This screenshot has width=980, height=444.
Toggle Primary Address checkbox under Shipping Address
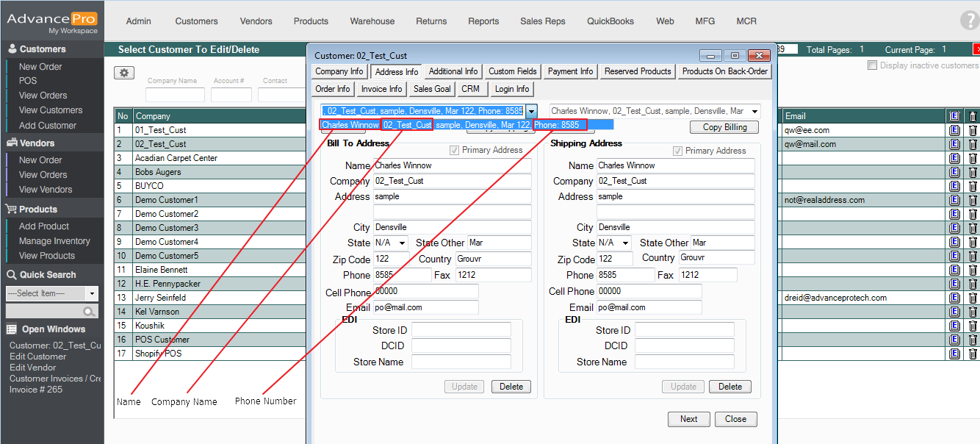678,151
